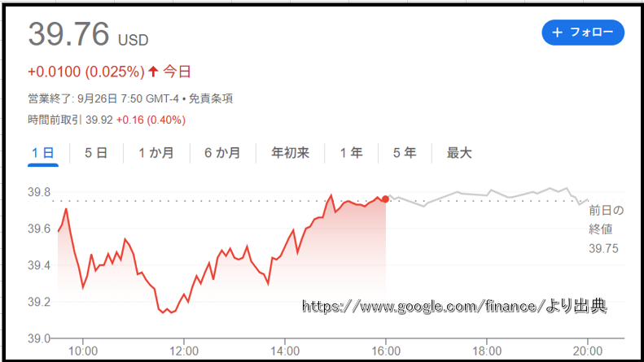Click the 12:00 time axis label

click(x=184, y=351)
